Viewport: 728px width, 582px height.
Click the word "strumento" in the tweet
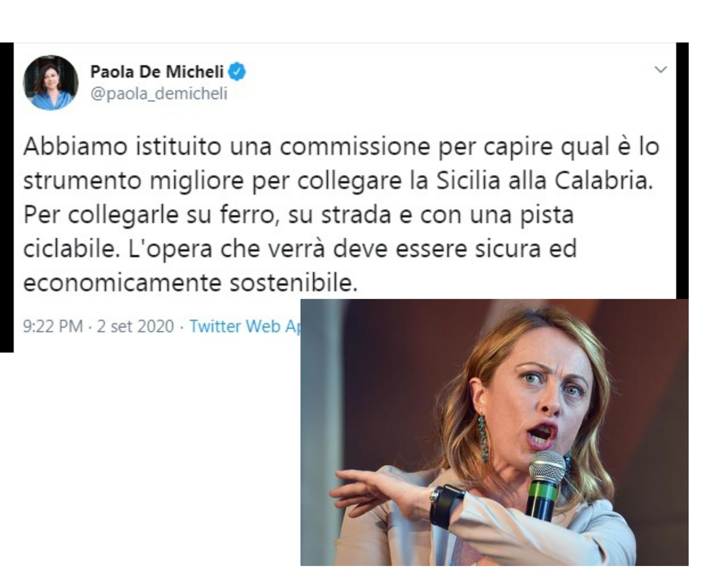pyautogui.click(x=82, y=181)
